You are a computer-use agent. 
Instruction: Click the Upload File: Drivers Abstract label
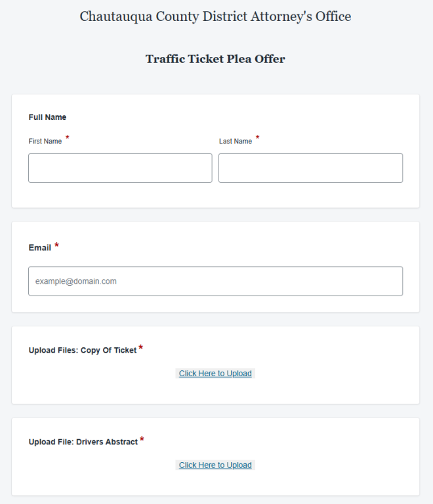pos(83,442)
